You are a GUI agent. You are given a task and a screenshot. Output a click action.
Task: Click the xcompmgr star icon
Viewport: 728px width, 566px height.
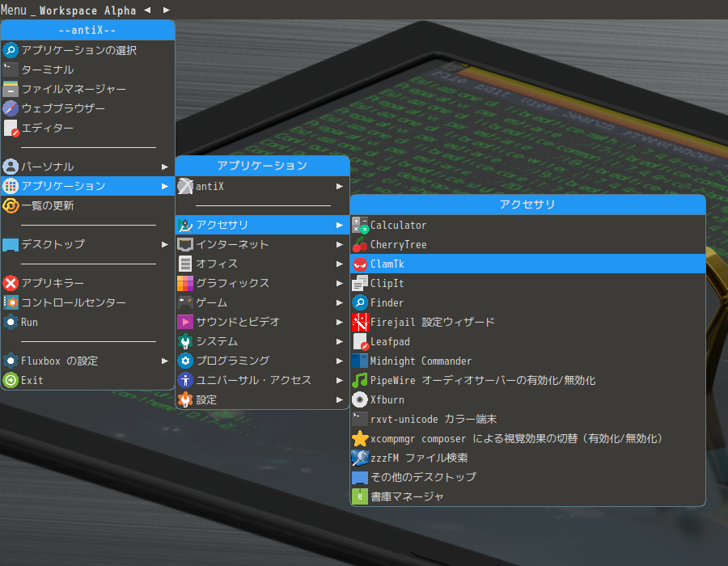360,439
